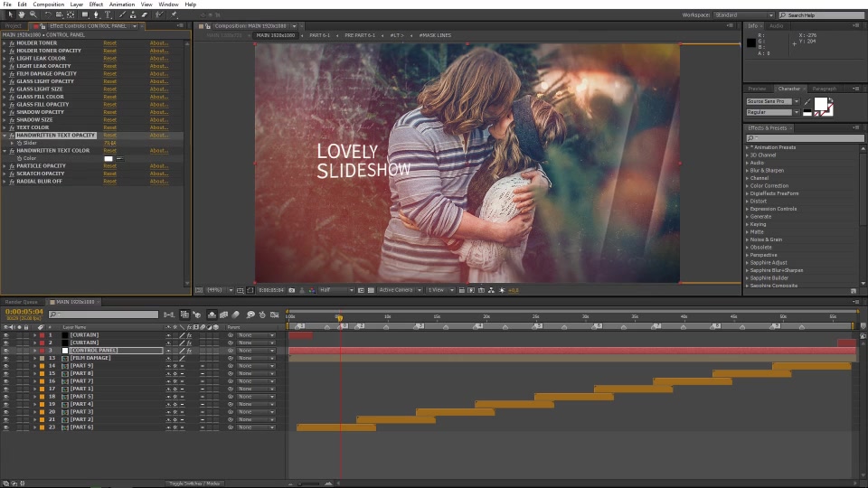Screen dimensions: 868x488
Task: Click the Character panel fill color swatch
Action: click(x=820, y=104)
